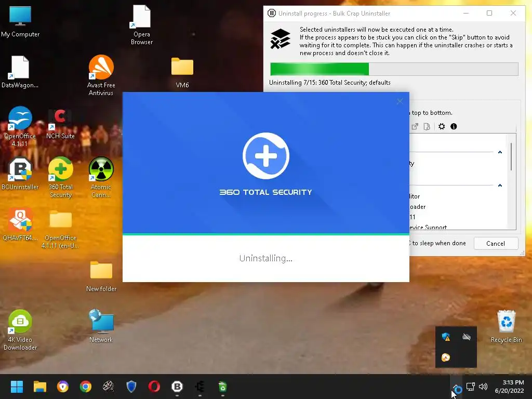Open the Avast orange tray icon
The width and height of the screenshot is (532, 399).
point(446,357)
